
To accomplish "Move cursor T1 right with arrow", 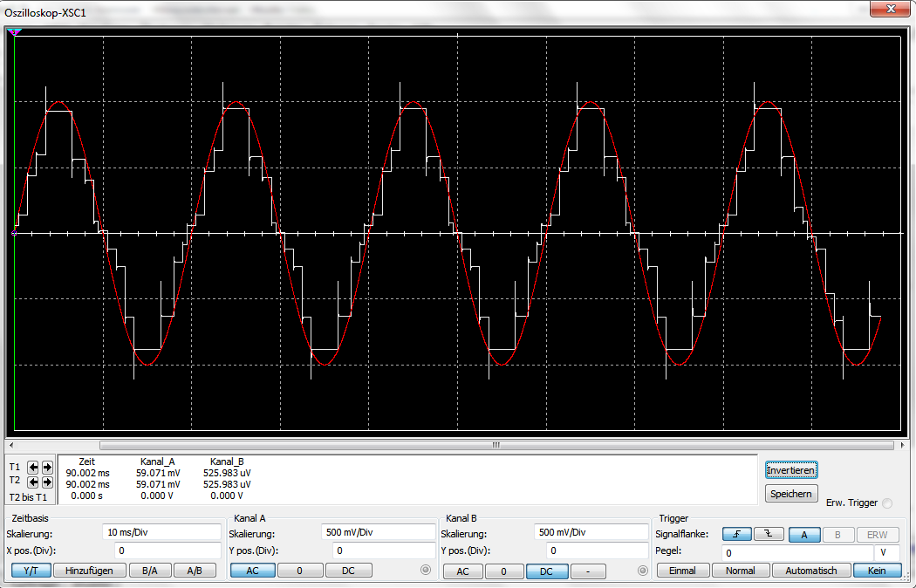I will [x=47, y=467].
